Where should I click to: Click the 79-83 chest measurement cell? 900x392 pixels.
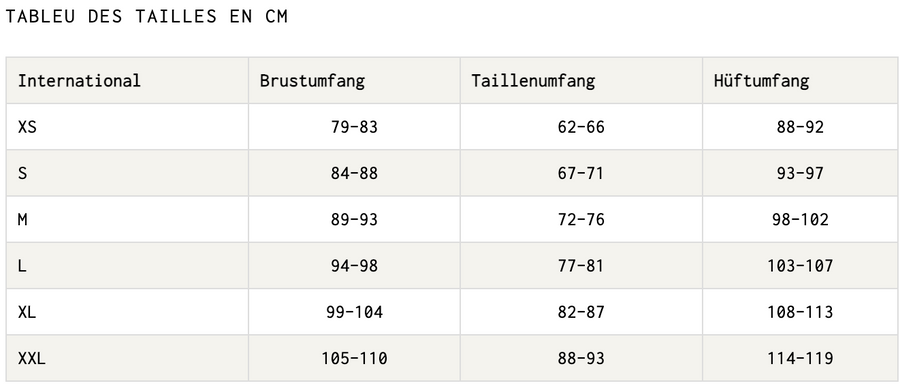tap(354, 127)
